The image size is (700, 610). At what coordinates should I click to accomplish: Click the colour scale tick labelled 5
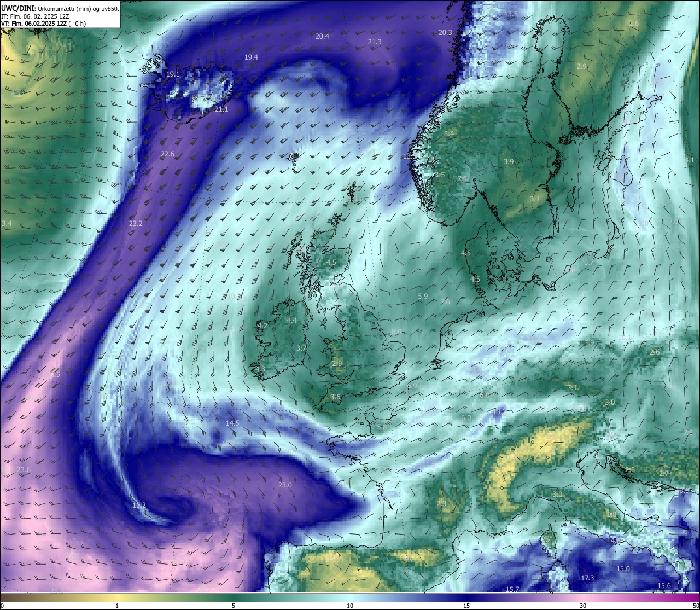[x=234, y=606]
